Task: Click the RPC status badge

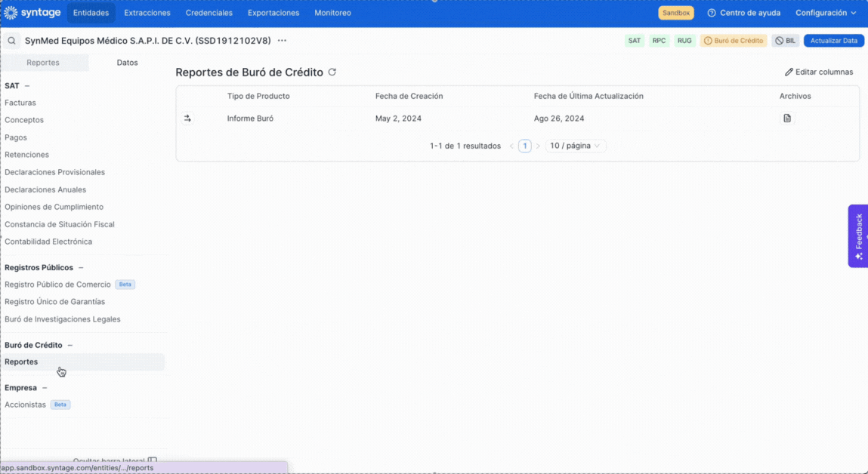Action: (x=659, y=40)
